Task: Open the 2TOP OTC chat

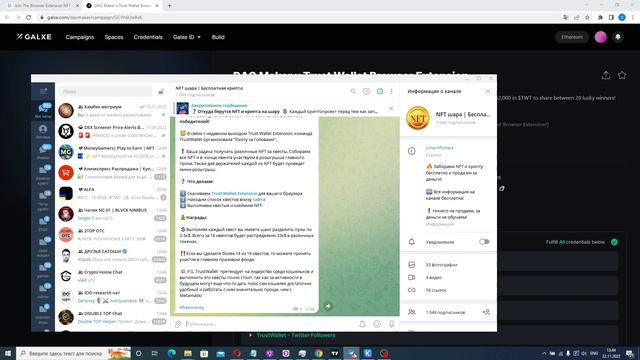Action: coord(112,235)
